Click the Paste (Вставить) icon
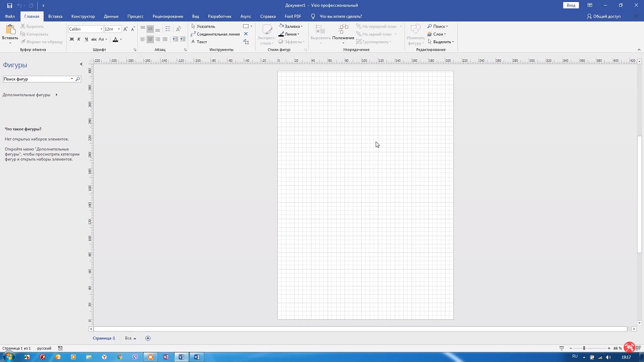This screenshot has width=644, height=362. (x=10, y=30)
